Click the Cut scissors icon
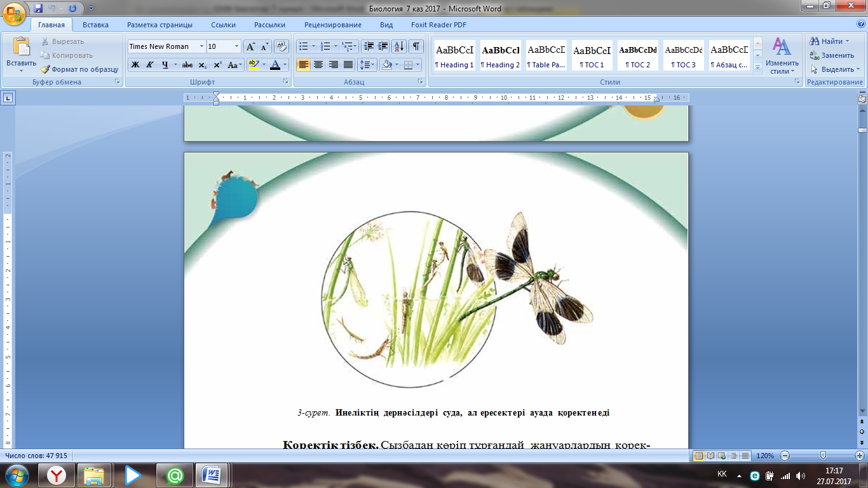This screenshot has height=488, width=868. point(46,41)
